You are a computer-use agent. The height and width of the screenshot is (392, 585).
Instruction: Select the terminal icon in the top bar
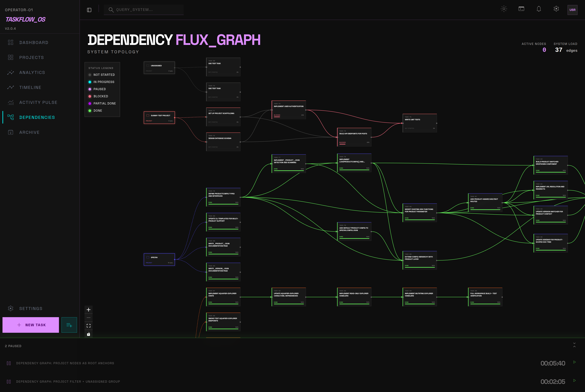coord(521,9)
